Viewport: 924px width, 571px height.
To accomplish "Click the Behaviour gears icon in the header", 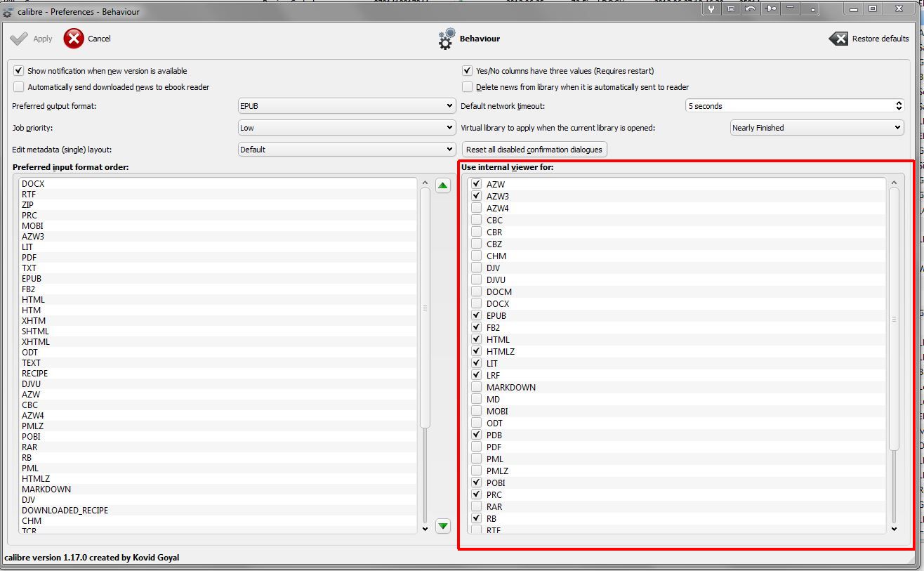I will point(446,39).
